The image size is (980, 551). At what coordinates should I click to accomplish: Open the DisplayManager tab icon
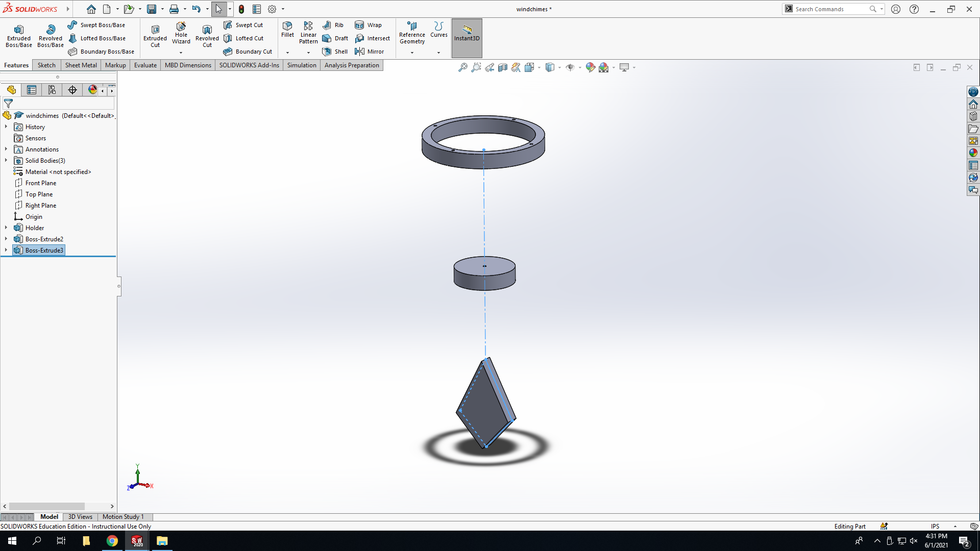92,90
